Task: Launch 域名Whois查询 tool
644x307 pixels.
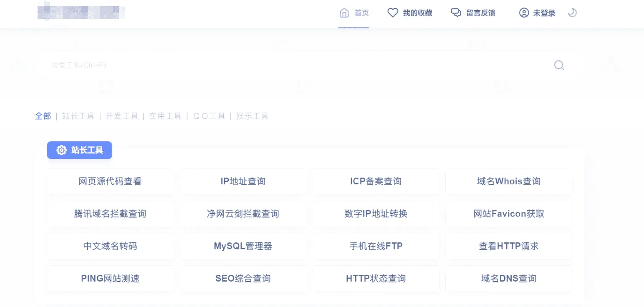Action: (x=508, y=181)
